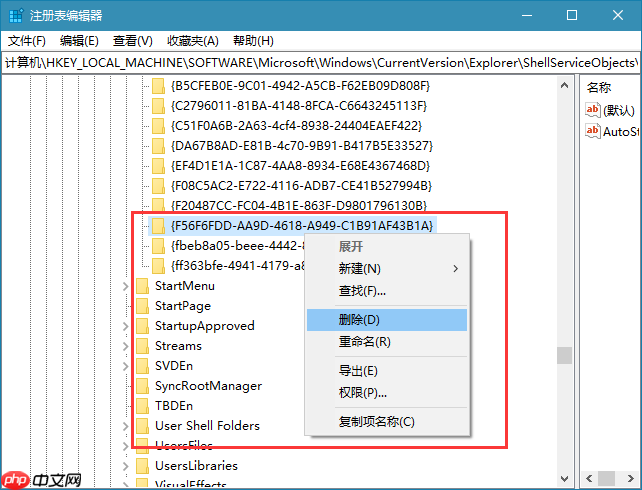Click the tree pane vertical scrollbar thumb
This screenshot has width=642, height=490.
click(x=565, y=355)
